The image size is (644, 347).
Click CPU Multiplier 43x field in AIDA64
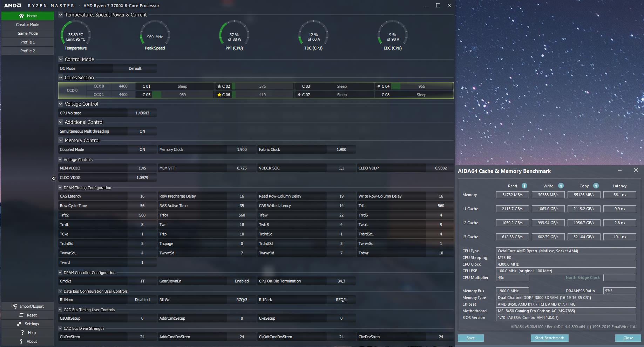point(513,278)
